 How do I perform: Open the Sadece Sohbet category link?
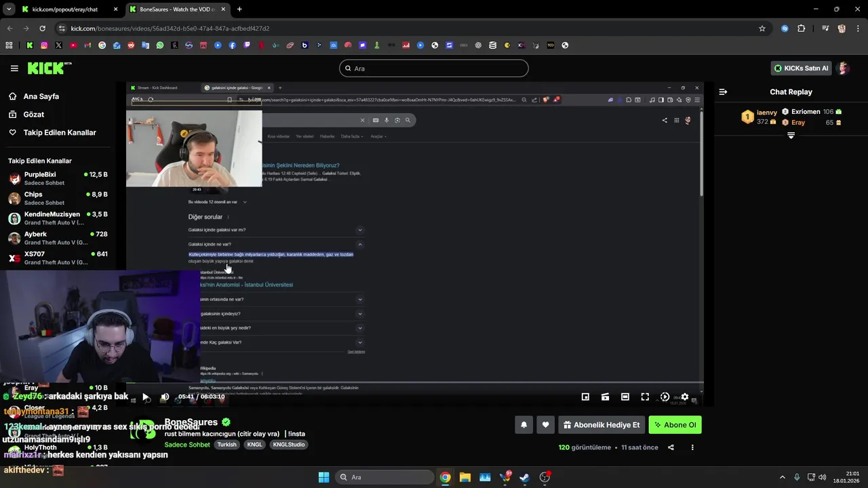click(x=187, y=445)
